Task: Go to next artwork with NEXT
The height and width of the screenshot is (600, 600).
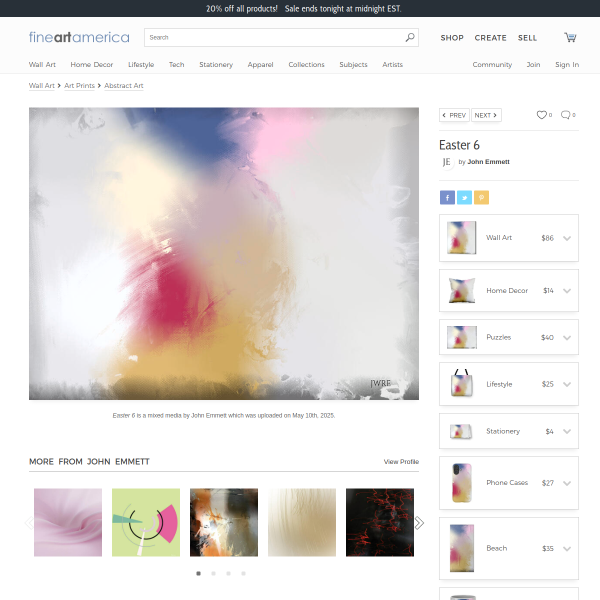Action: pos(486,115)
